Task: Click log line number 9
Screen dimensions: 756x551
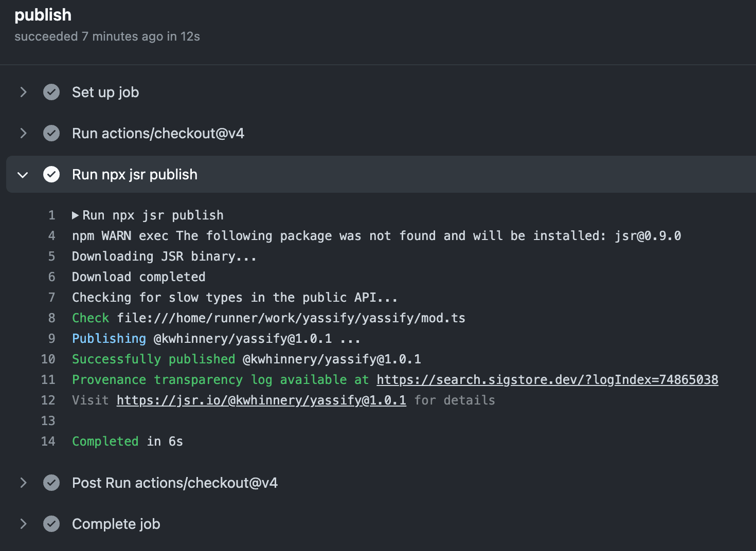Action: 51,339
